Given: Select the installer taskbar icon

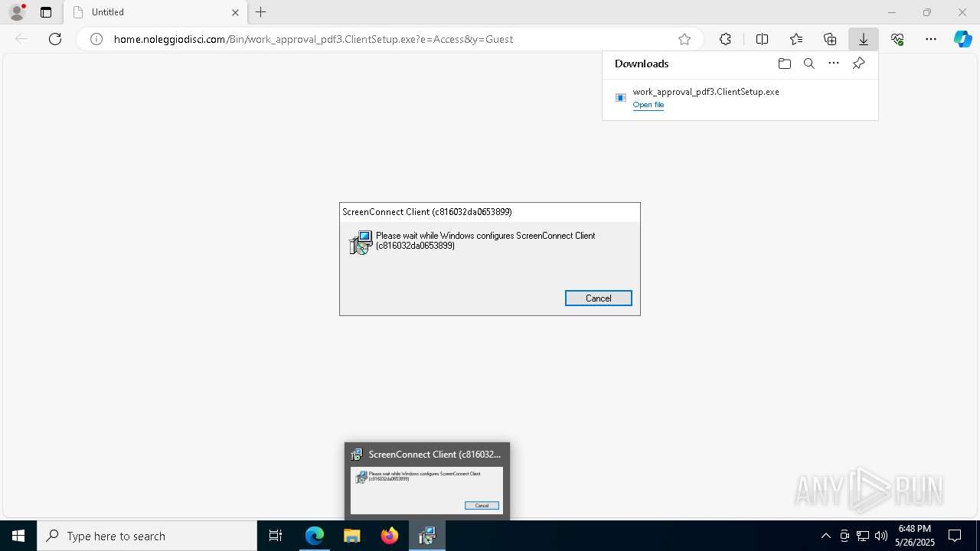Looking at the screenshot, I should tap(427, 536).
